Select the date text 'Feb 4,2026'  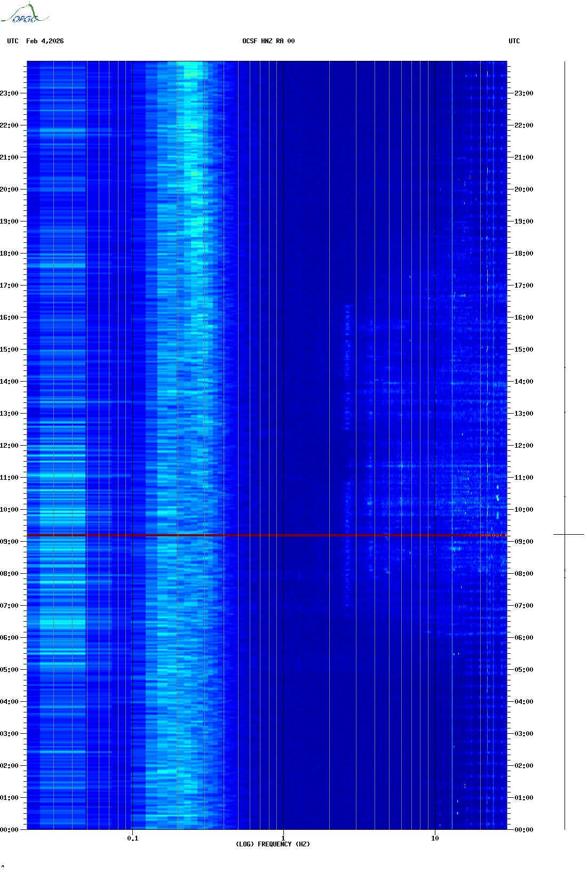pos(45,41)
